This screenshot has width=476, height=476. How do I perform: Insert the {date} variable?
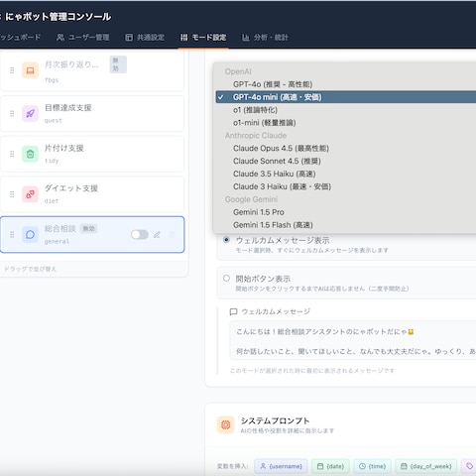330,466
